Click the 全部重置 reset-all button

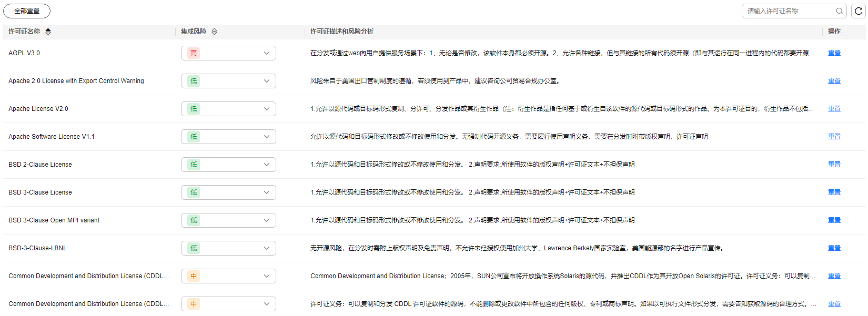(x=27, y=11)
